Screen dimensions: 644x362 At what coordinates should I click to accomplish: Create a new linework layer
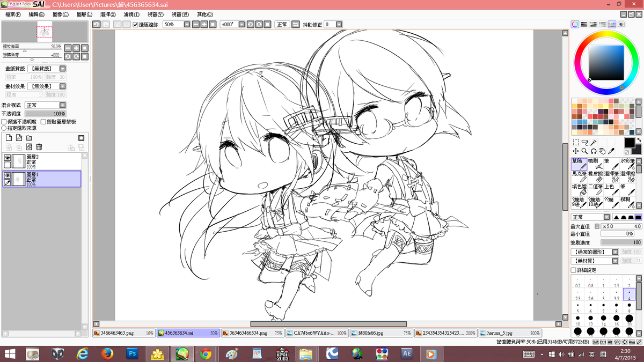coord(19,138)
